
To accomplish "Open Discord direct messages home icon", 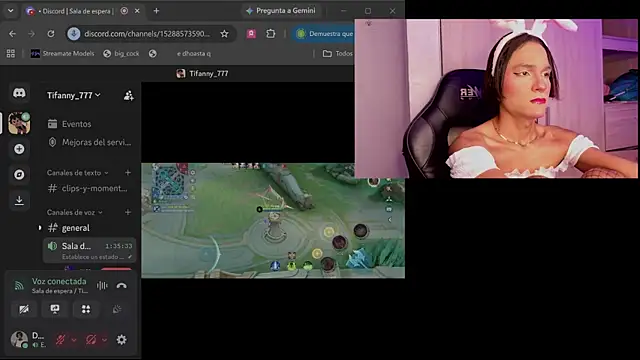I will click(19, 93).
